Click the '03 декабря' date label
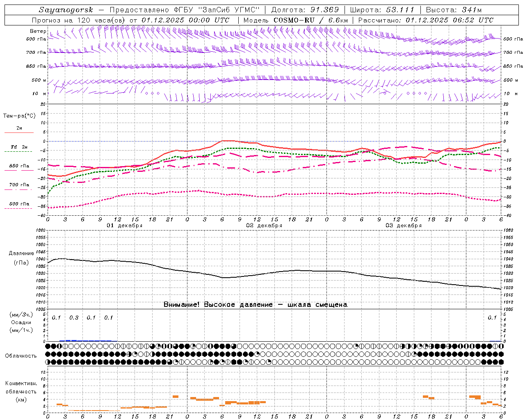The image size is (525, 420). coord(404,226)
